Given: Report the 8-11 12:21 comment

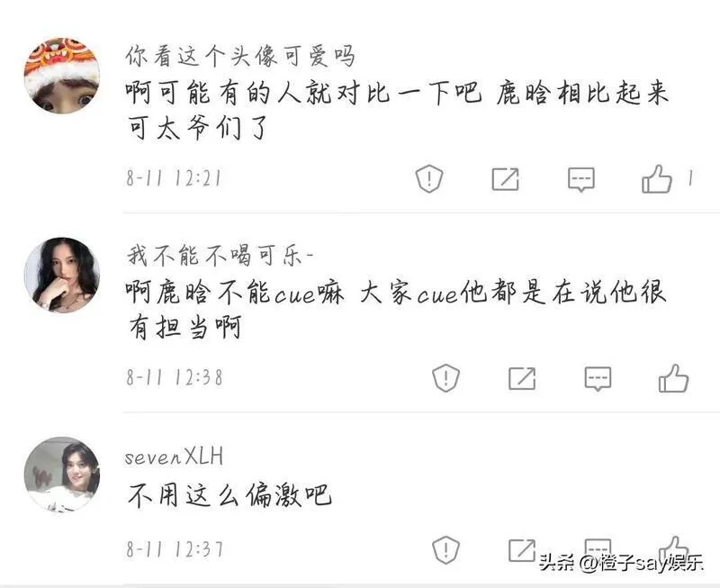Looking at the screenshot, I should (429, 178).
